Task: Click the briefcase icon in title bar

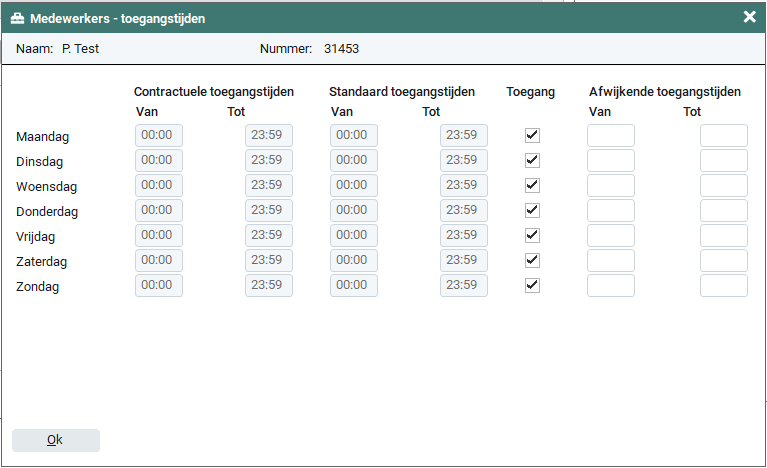Action: (17, 18)
